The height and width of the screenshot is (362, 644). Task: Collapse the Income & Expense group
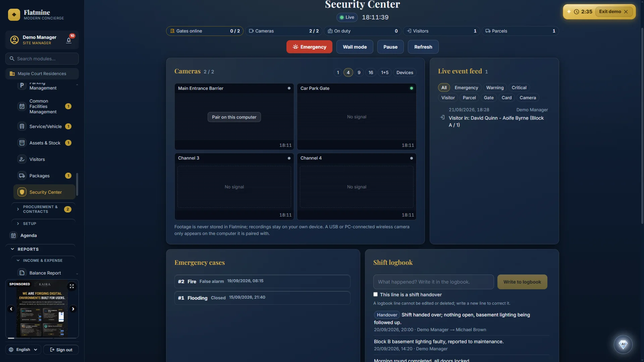pos(43,260)
